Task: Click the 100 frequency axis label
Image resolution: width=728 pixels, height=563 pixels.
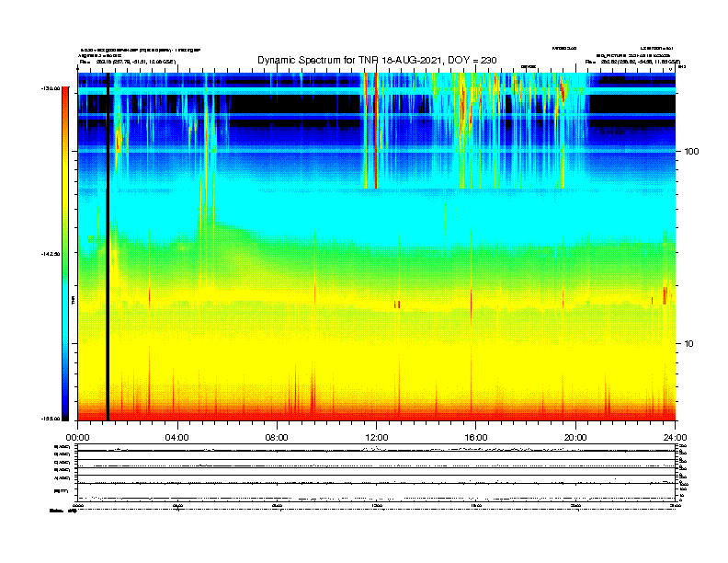Action: [x=692, y=152]
